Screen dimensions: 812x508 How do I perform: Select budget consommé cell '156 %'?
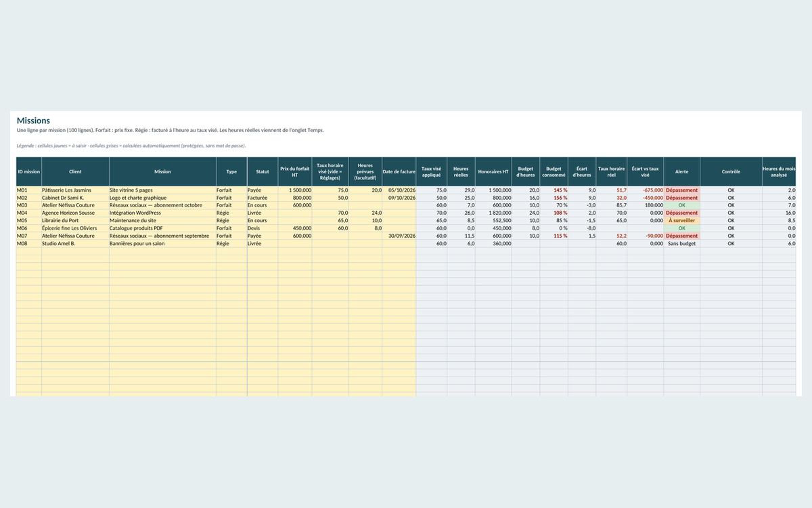[554, 198]
